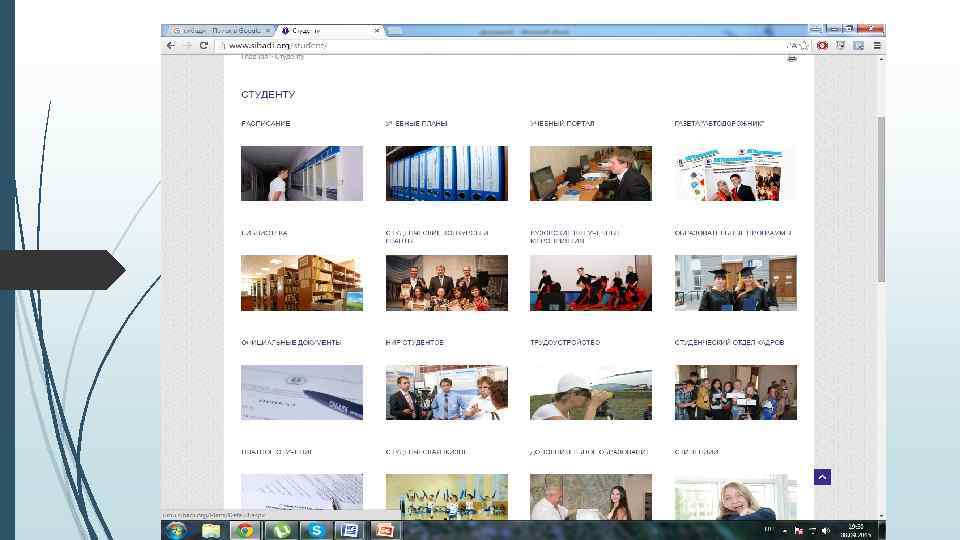Click the translate icon in address bar
960x540 pixels.
click(x=792, y=45)
